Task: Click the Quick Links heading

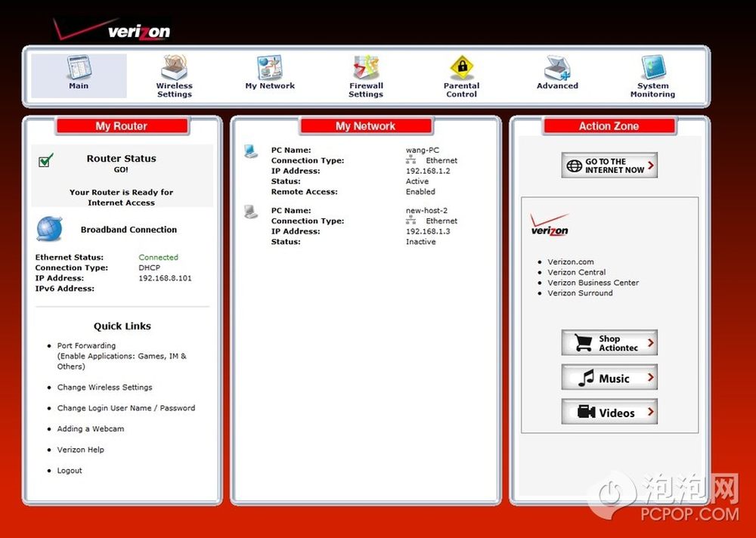Action: pyautogui.click(x=122, y=326)
